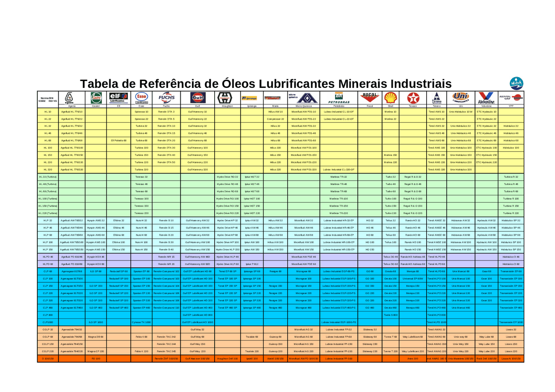Click the Fuchs logo

point(166,97)
